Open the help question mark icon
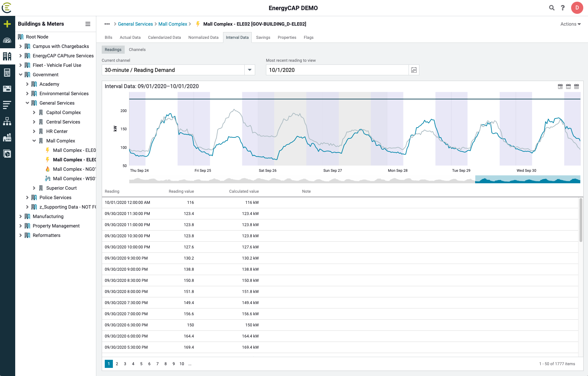The width and height of the screenshot is (588, 376). pyautogui.click(x=563, y=8)
